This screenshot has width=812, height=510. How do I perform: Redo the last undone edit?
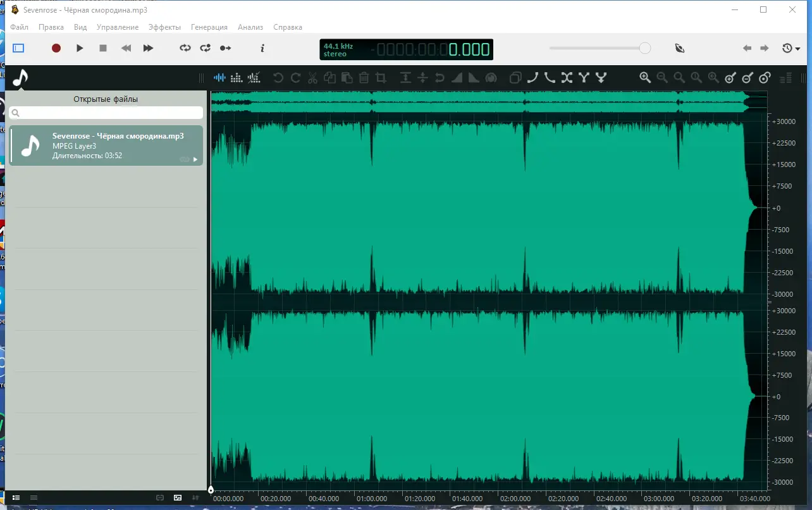coord(295,78)
